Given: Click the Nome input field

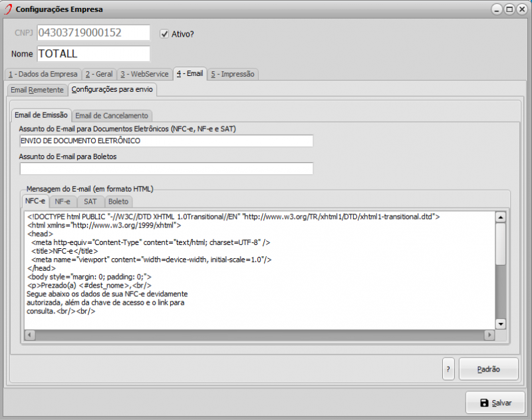Looking at the screenshot, I should [x=93, y=53].
